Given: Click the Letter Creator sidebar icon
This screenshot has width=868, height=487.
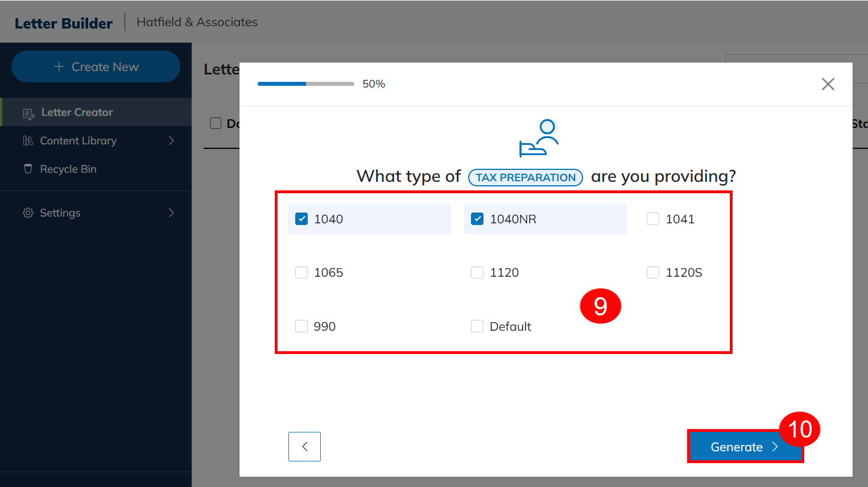Looking at the screenshot, I should (x=28, y=114).
